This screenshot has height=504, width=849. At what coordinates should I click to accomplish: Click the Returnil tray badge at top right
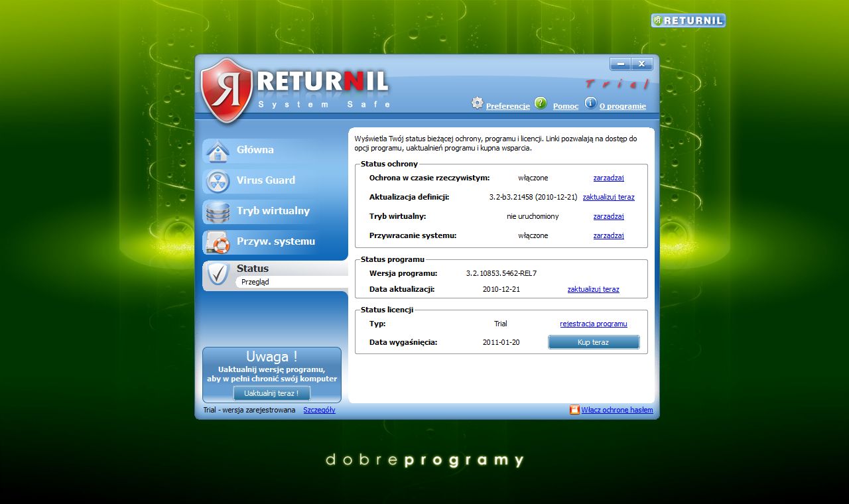tap(688, 21)
